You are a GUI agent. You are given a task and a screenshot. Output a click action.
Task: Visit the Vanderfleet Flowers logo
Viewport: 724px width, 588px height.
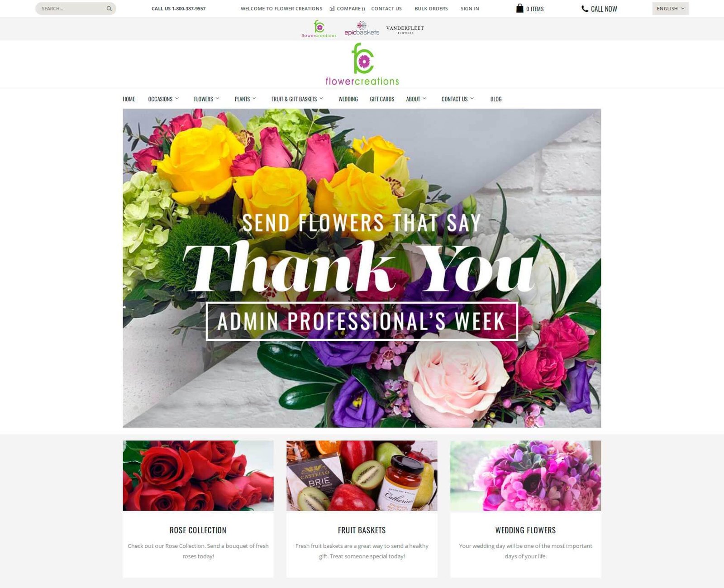[405, 29]
